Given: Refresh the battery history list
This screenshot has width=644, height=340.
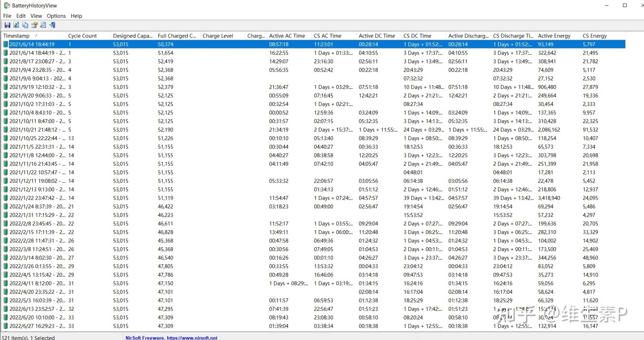Looking at the screenshot, I should click(x=16, y=25).
